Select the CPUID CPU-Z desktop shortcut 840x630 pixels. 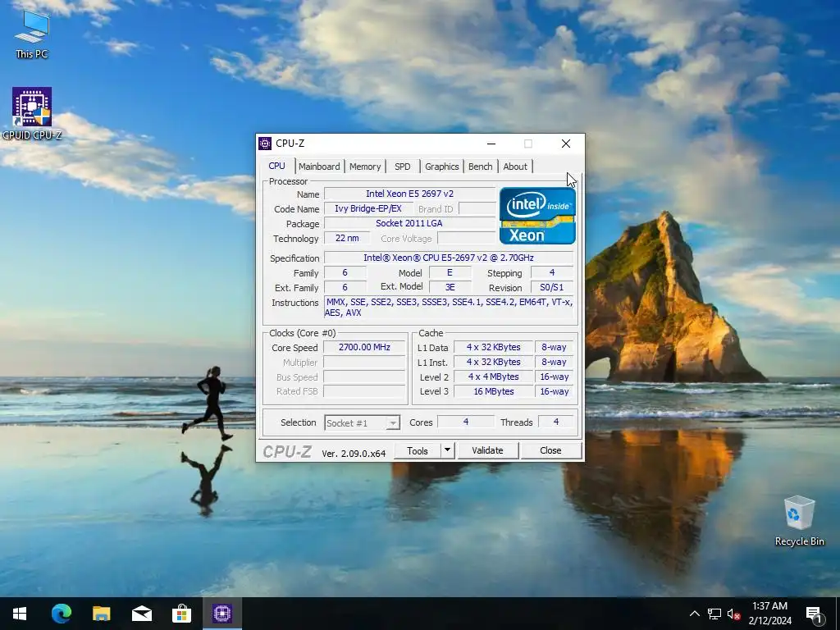coord(32,113)
